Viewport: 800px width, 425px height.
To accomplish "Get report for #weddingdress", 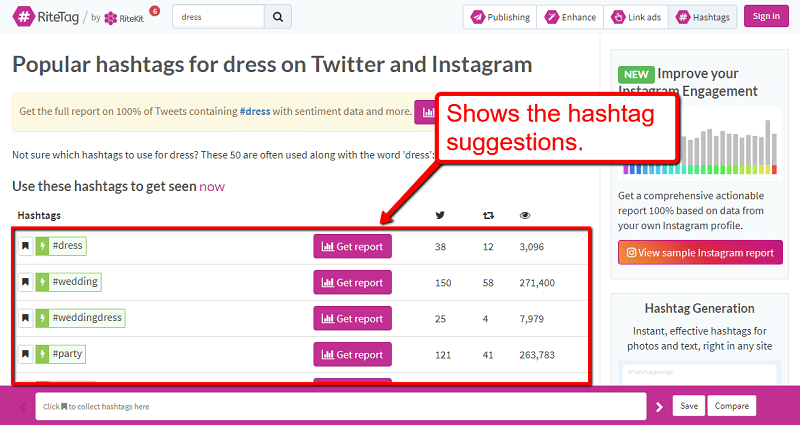I will (353, 318).
